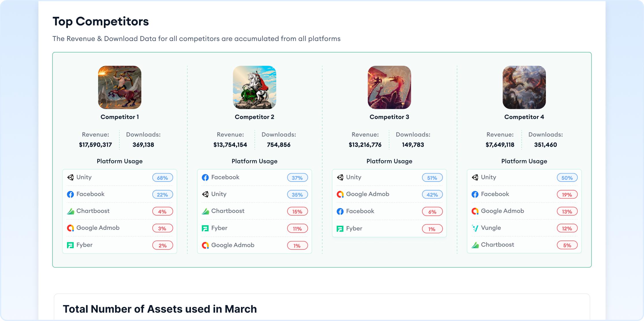Click the Google Admob icon under Competitor 3
Viewport: 644px width, 321px height.
(x=341, y=194)
